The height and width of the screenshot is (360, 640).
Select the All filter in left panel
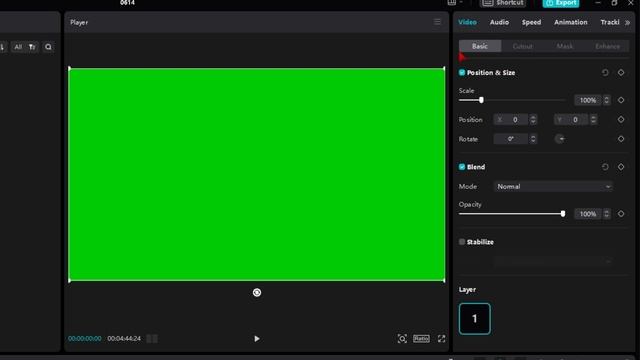click(18, 47)
